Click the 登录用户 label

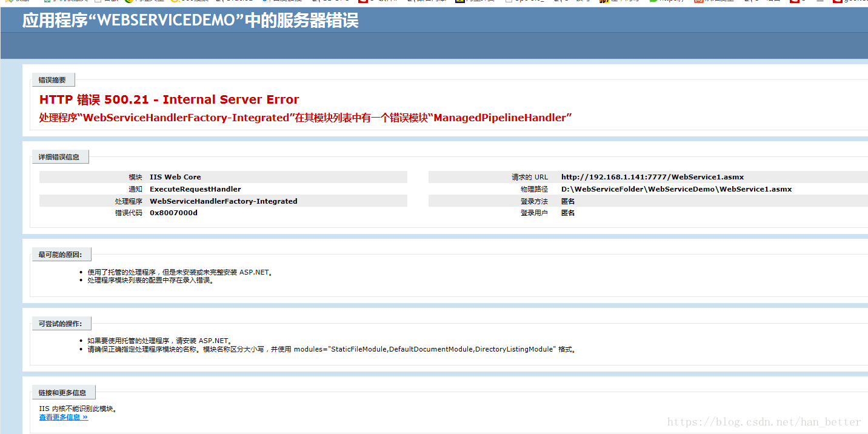tap(534, 213)
